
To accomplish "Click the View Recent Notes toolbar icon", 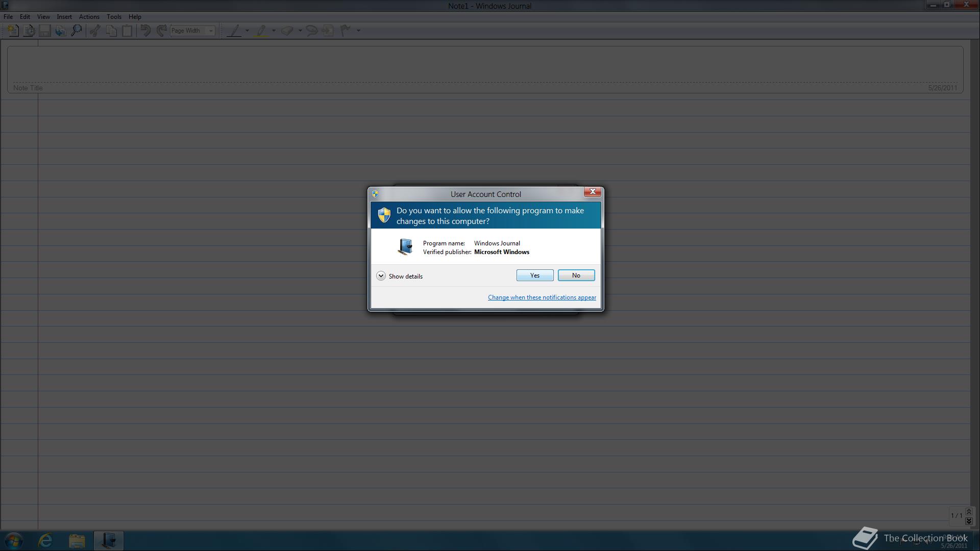I will pos(29,31).
